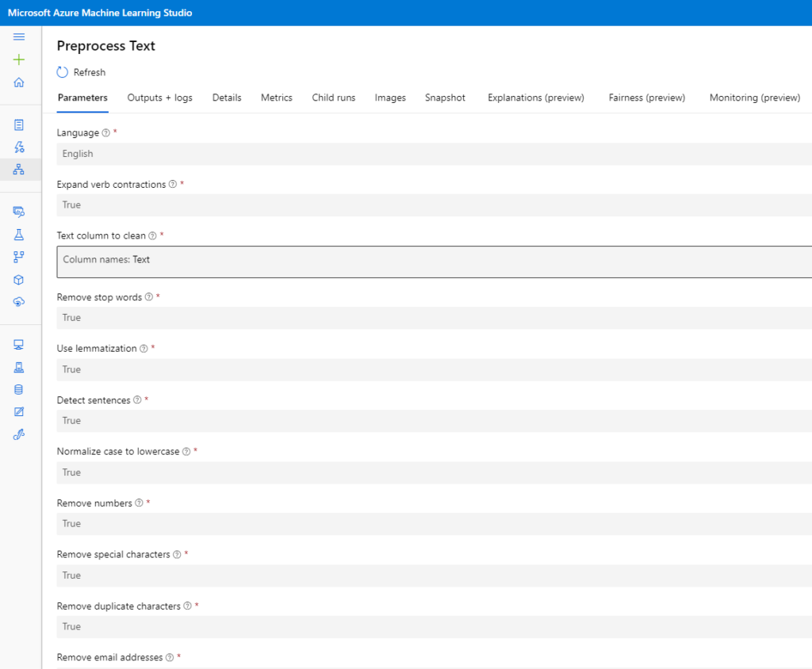Switch to Outputs + logs tab
The width and height of the screenshot is (812, 669).
160,97
